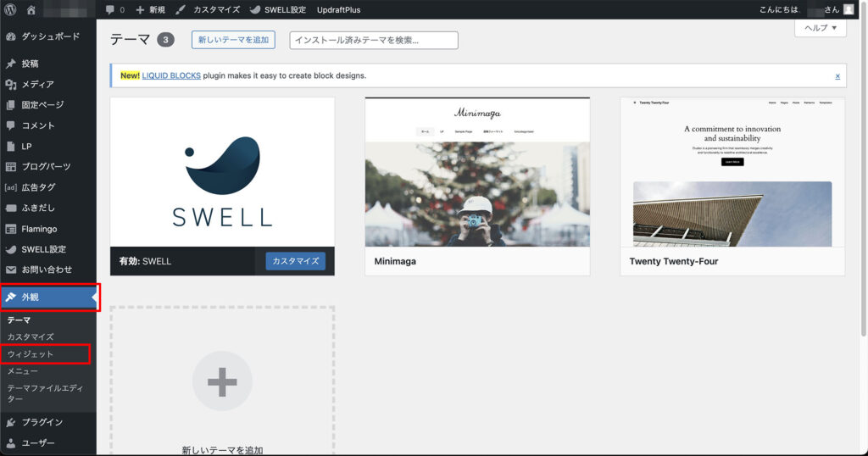This screenshot has width=868, height=456.
Task: Select the Minimaga theme thumbnail
Action: tap(477, 172)
